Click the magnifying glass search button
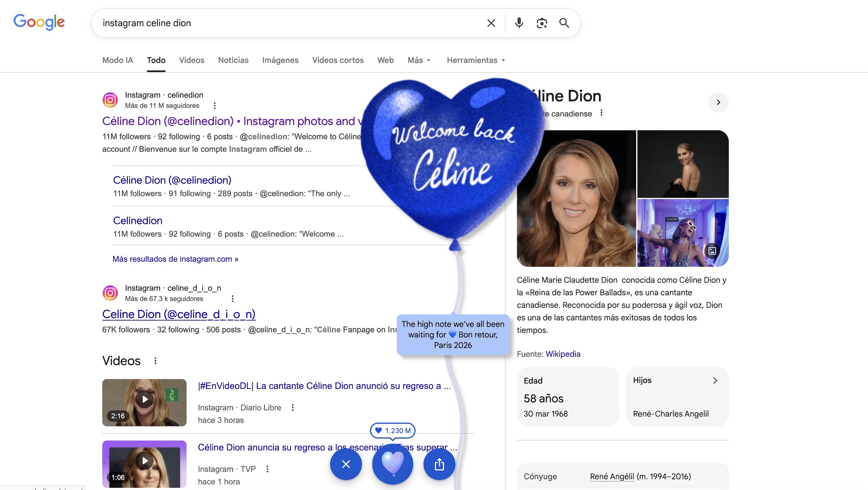This screenshot has height=490, width=868. coord(564,23)
